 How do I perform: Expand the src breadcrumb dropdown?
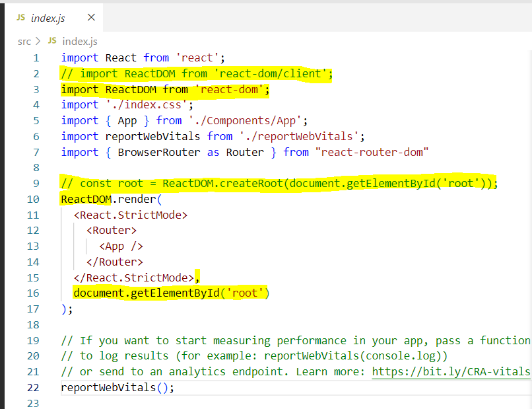tap(24, 40)
